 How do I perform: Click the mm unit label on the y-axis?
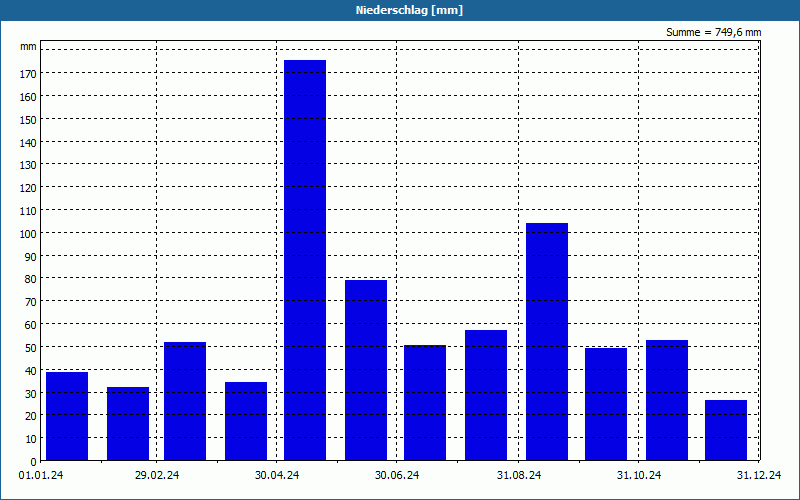click(29, 47)
